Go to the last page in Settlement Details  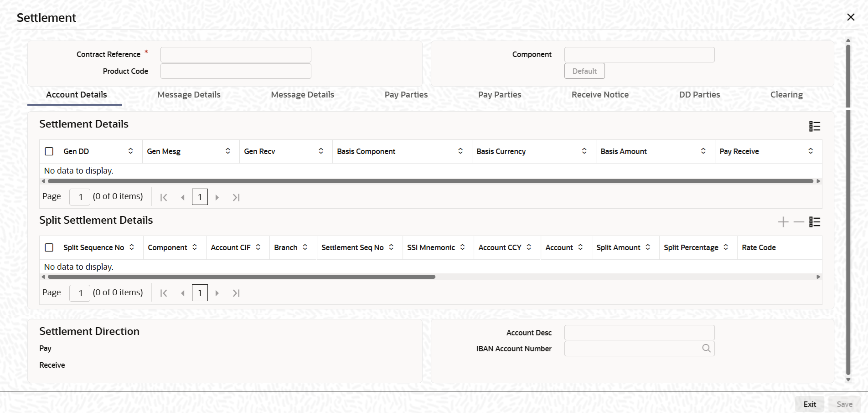coord(236,197)
